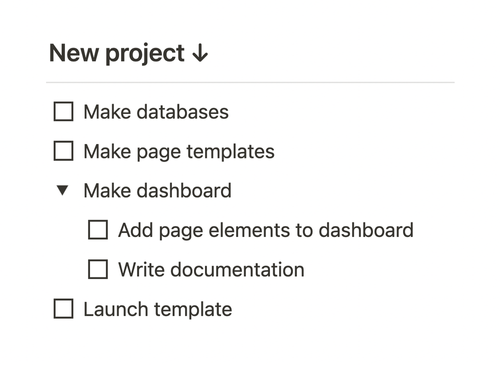Tick the Launch template checkbox
This screenshot has width=500, height=365.
point(63,309)
